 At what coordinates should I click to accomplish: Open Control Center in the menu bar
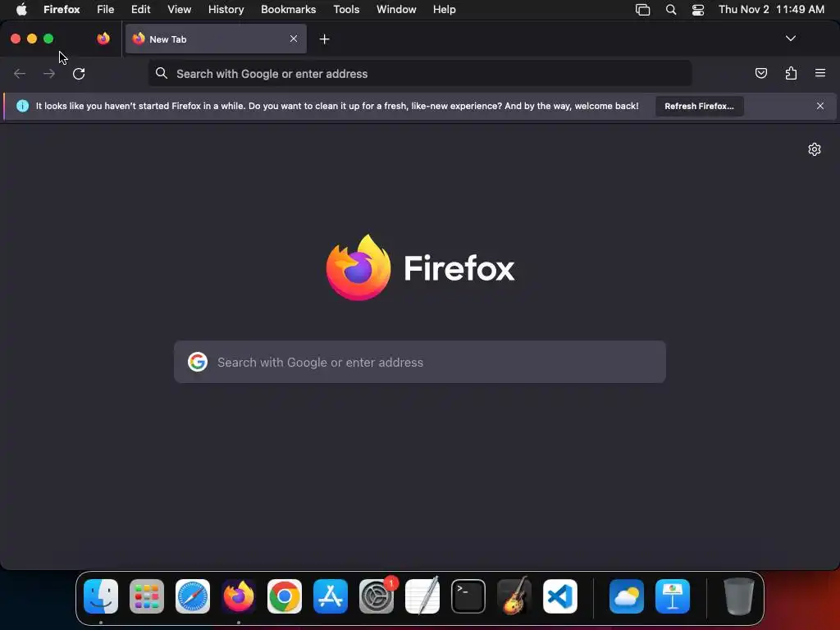pos(698,10)
